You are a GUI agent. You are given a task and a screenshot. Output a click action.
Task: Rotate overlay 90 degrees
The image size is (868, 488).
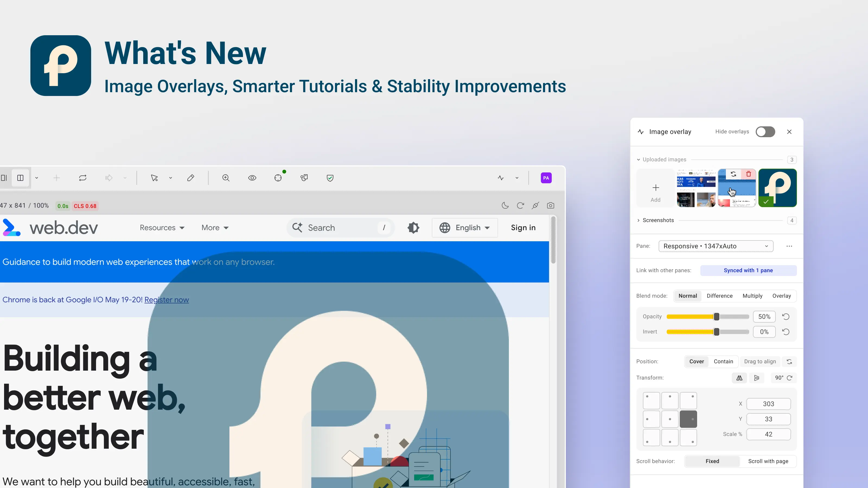783,378
